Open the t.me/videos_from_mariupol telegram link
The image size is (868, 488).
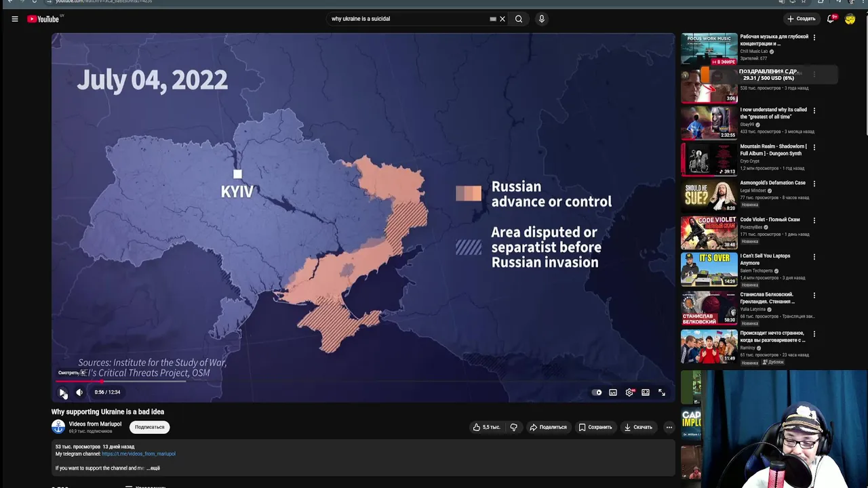138,454
